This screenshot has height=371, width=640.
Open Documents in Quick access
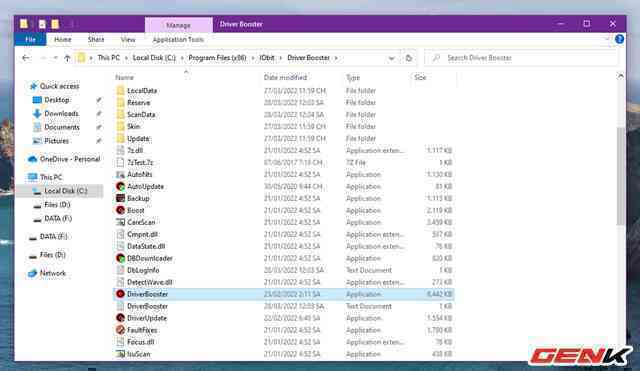tap(56, 127)
